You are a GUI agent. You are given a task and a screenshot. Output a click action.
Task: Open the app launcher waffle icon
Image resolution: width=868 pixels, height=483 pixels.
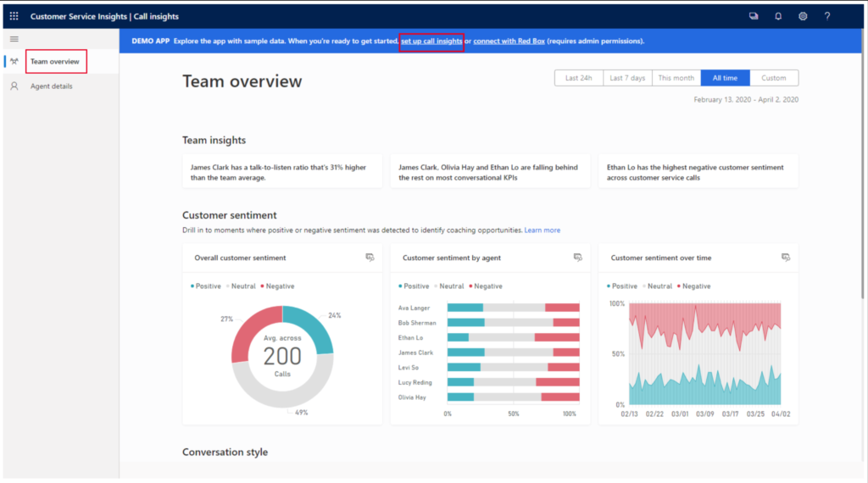coord(14,16)
